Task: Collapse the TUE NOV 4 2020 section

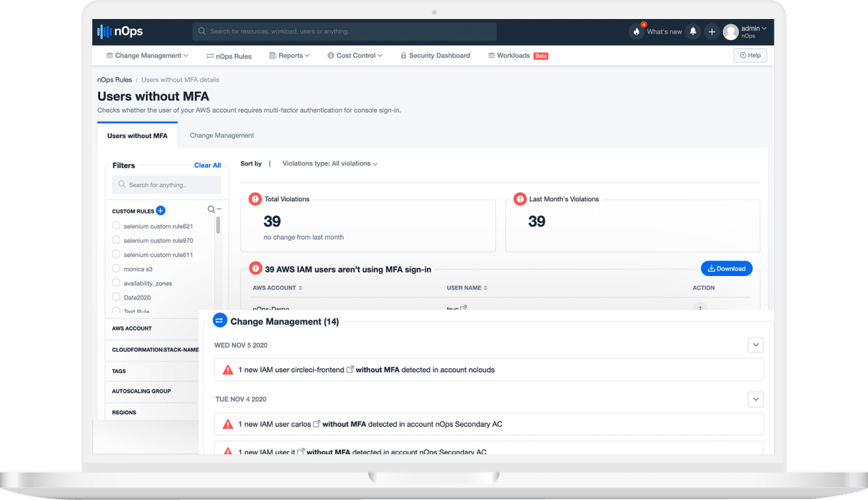Action: click(x=755, y=399)
